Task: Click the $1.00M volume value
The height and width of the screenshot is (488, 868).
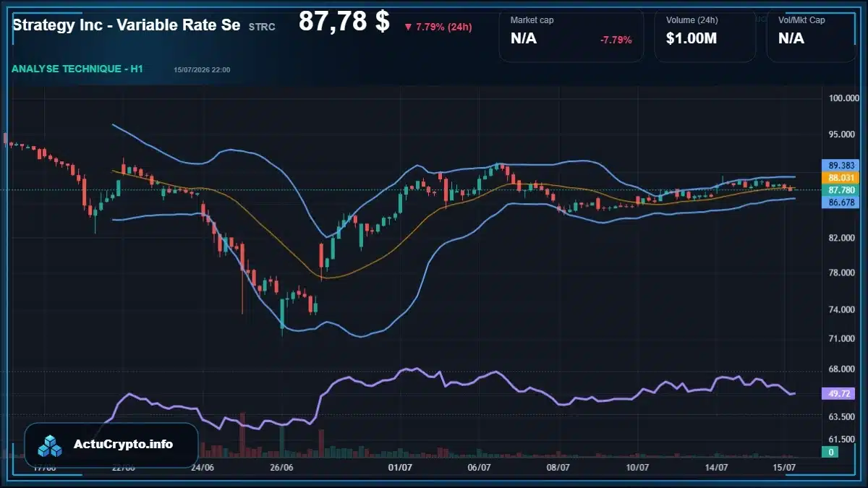Action: pos(692,39)
